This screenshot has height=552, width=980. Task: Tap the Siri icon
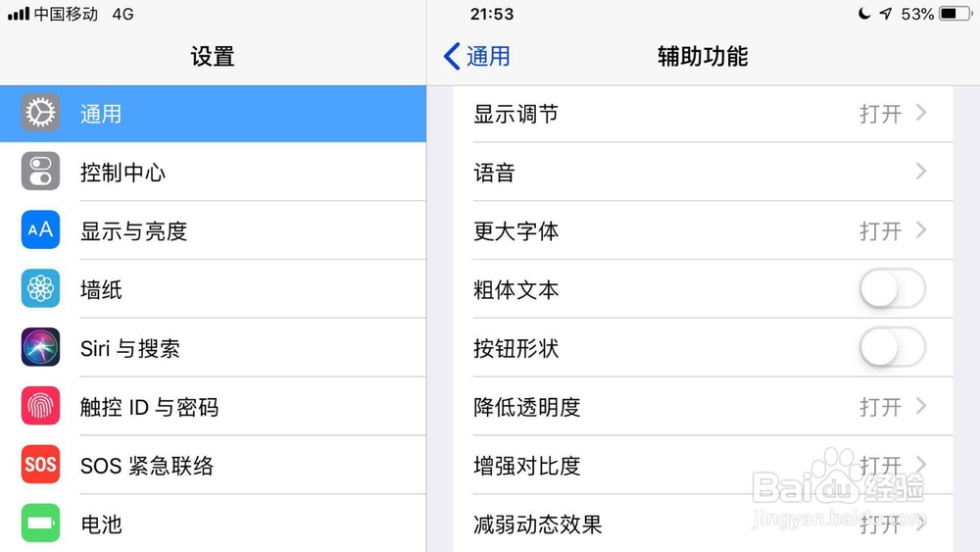[40, 348]
